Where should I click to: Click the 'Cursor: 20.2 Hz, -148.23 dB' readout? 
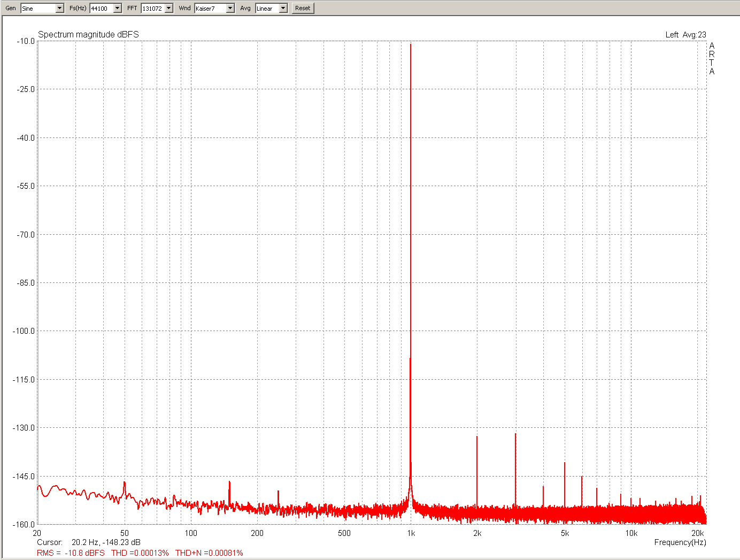pyautogui.click(x=89, y=542)
